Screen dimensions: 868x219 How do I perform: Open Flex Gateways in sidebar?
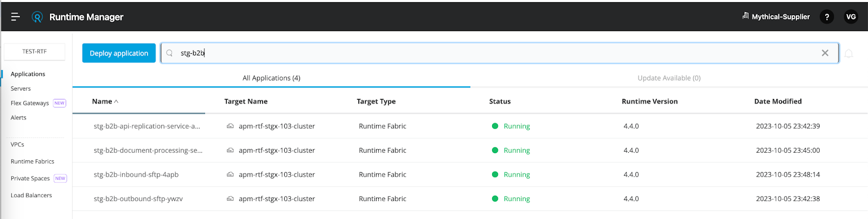[30, 103]
